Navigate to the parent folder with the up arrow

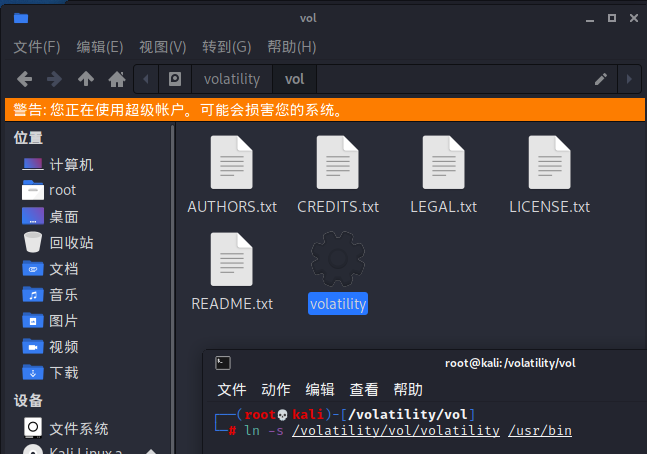pyautogui.click(x=86, y=79)
